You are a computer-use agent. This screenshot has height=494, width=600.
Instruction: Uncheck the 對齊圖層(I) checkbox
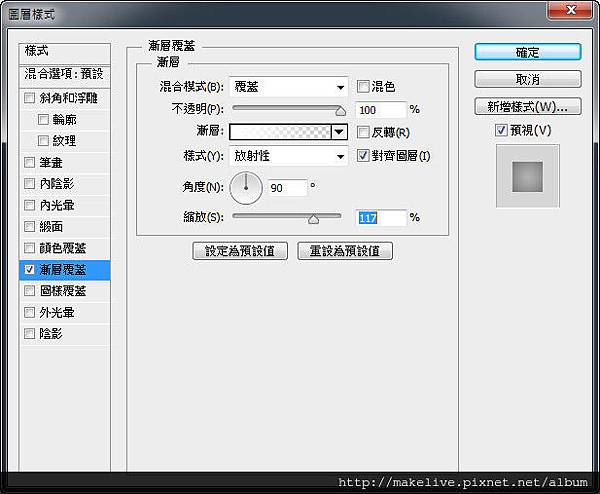pos(362,156)
